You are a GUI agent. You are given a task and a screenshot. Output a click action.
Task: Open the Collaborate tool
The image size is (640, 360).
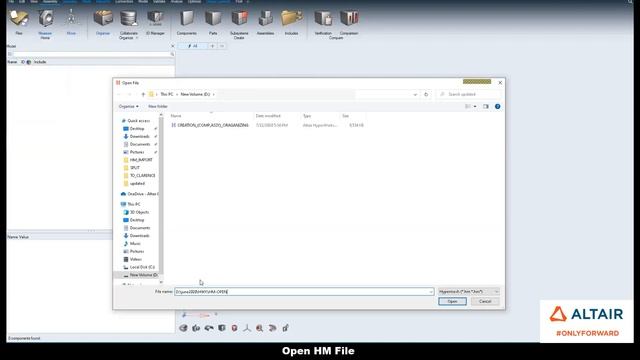coord(129,19)
